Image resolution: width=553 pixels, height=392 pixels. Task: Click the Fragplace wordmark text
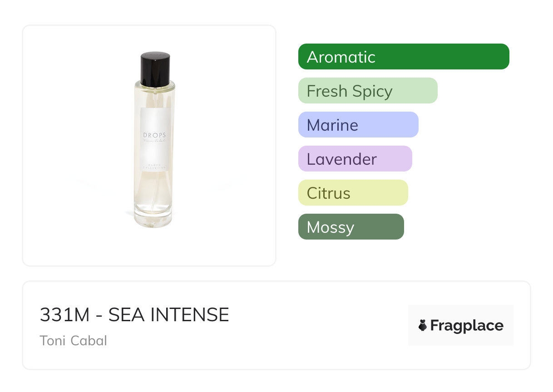[467, 326]
